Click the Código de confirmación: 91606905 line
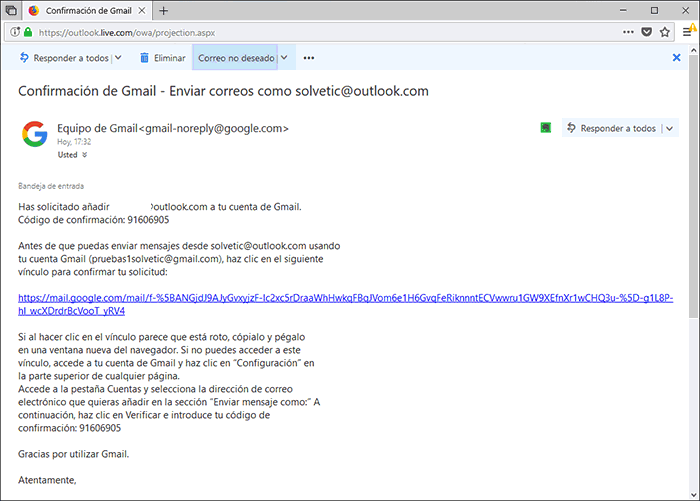 point(93,220)
